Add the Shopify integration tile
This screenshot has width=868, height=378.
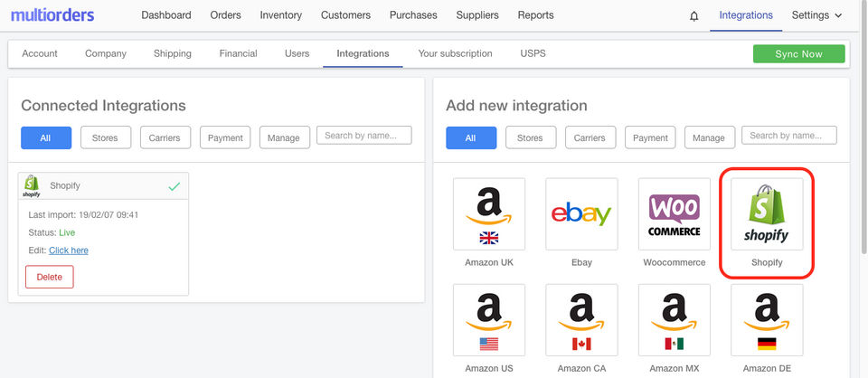766,214
